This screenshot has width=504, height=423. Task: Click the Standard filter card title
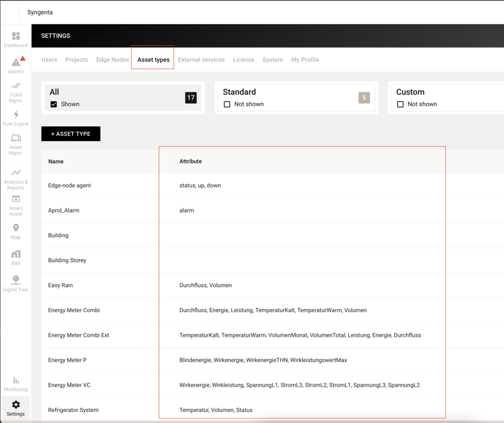pos(239,92)
